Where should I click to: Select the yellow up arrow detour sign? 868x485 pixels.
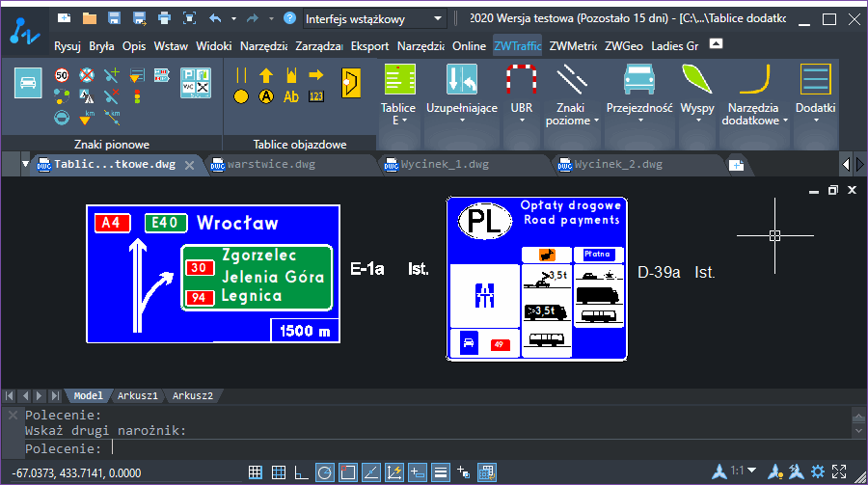[x=266, y=75]
